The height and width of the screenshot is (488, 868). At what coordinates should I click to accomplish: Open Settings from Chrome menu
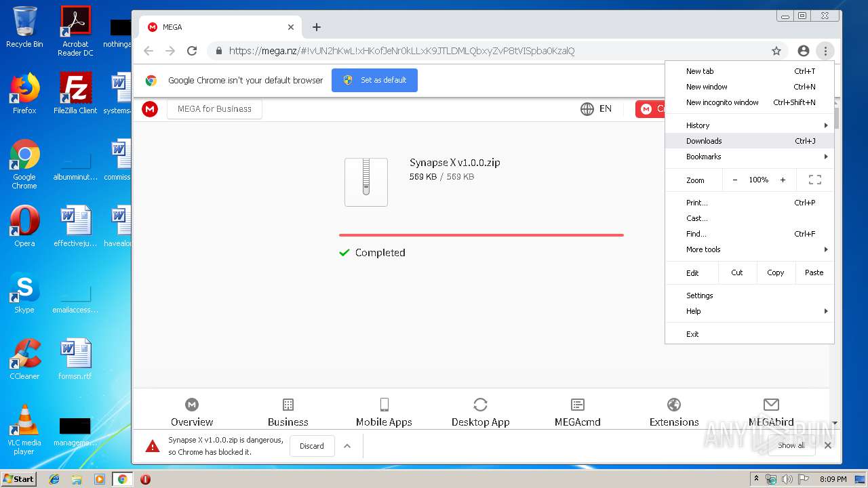click(749, 296)
